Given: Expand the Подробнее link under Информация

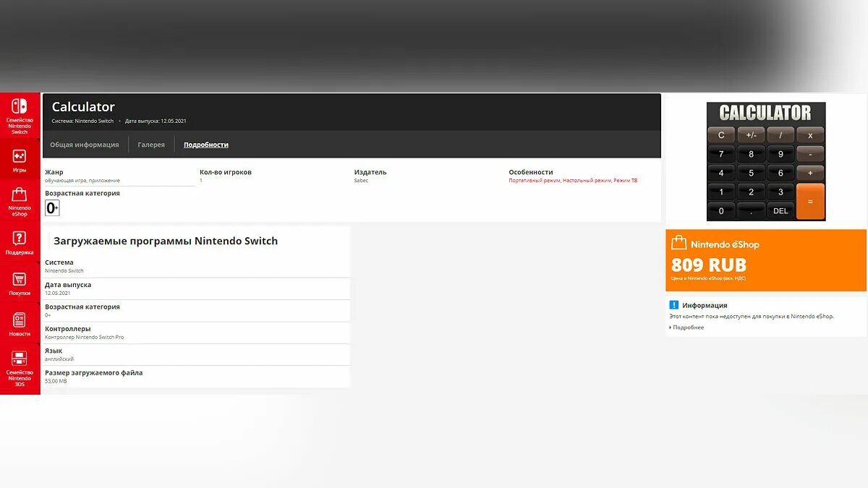Looking at the screenshot, I should click(686, 328).
